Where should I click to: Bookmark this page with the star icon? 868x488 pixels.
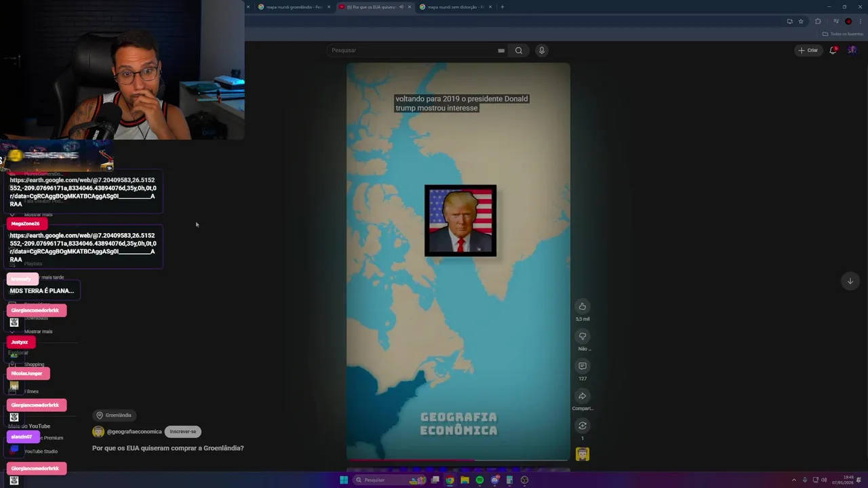(x=801, y=21)
